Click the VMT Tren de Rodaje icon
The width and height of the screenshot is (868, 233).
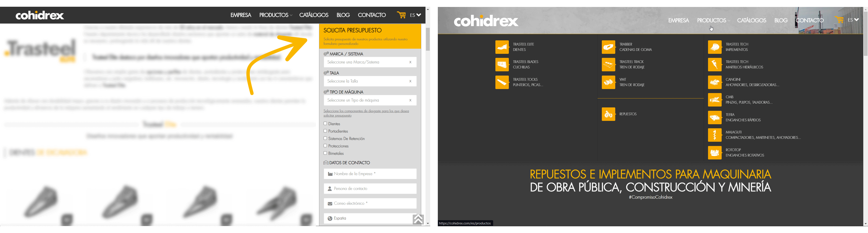(x=609, y=82)
